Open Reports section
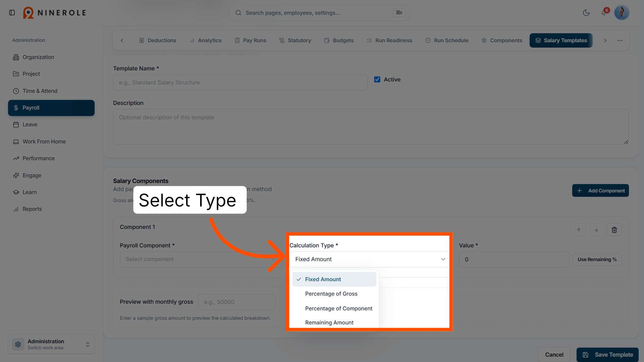The height and width of the screenshot is (362, 644). 51,209
